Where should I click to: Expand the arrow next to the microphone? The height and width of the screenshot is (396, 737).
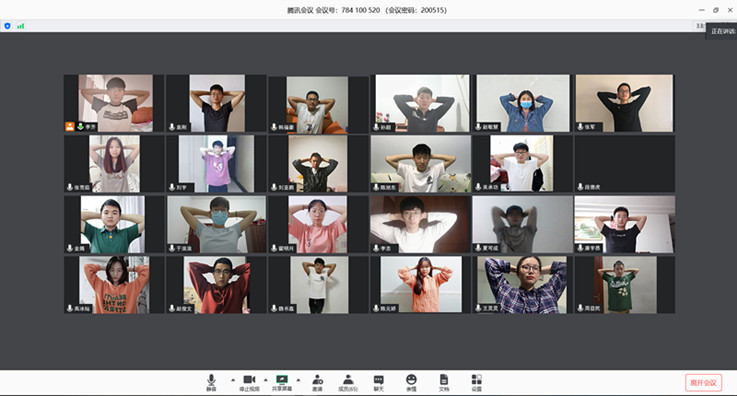[233, 380]
